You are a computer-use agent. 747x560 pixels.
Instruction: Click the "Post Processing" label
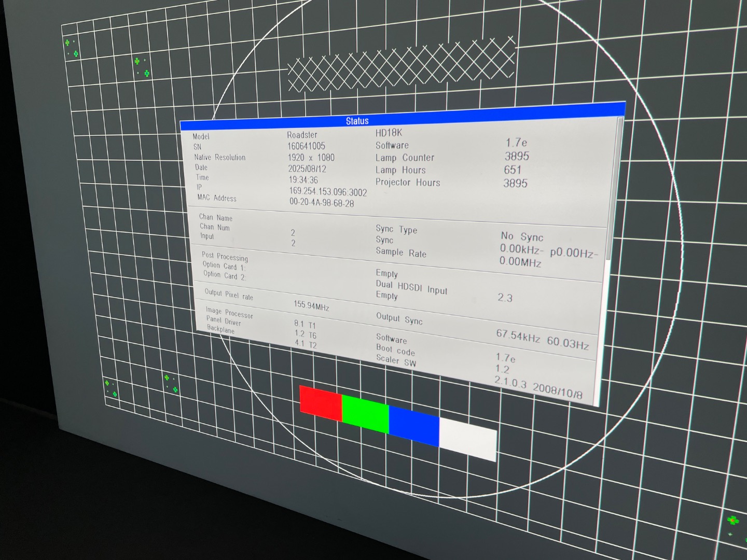tap(225, 257)
